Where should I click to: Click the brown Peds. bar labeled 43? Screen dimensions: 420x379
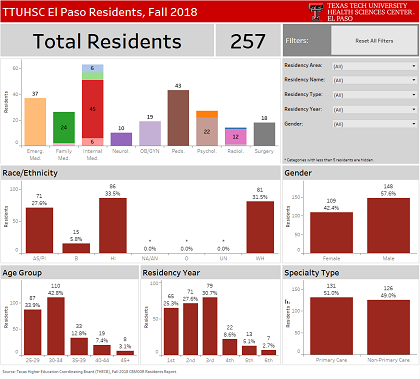coord(178,118)
